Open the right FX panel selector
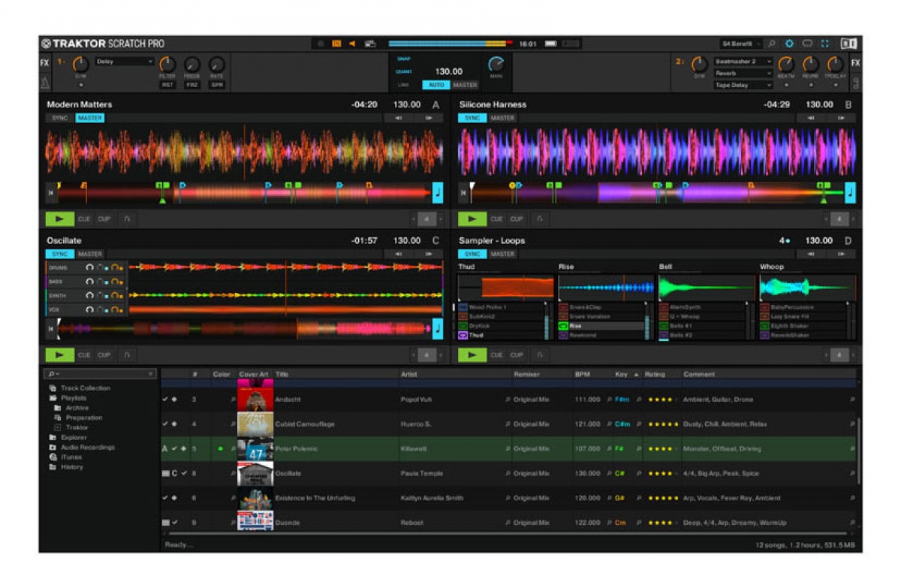This screenshot has height=588, width=901. [x=855, y=63]
